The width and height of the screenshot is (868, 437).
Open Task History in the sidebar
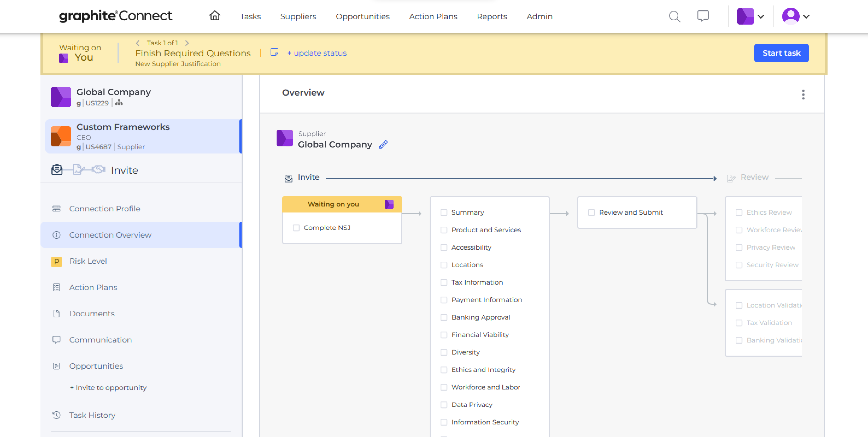92,415
